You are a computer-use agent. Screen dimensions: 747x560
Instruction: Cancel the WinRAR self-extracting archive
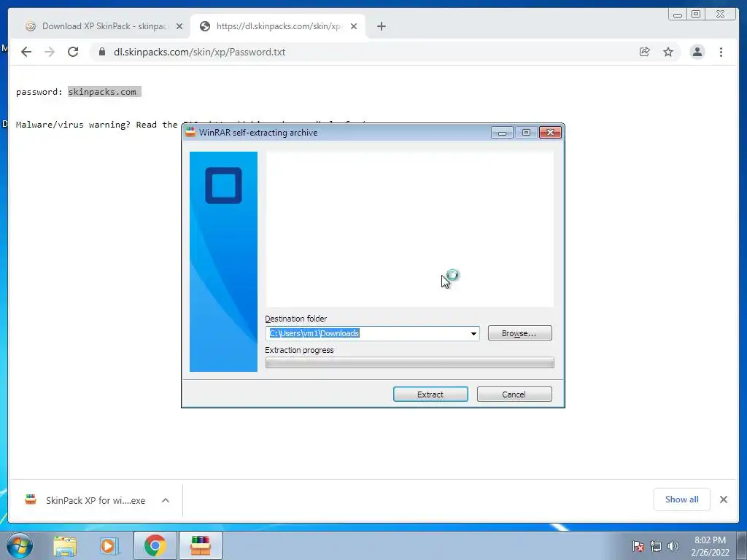[x=514, y=394]
